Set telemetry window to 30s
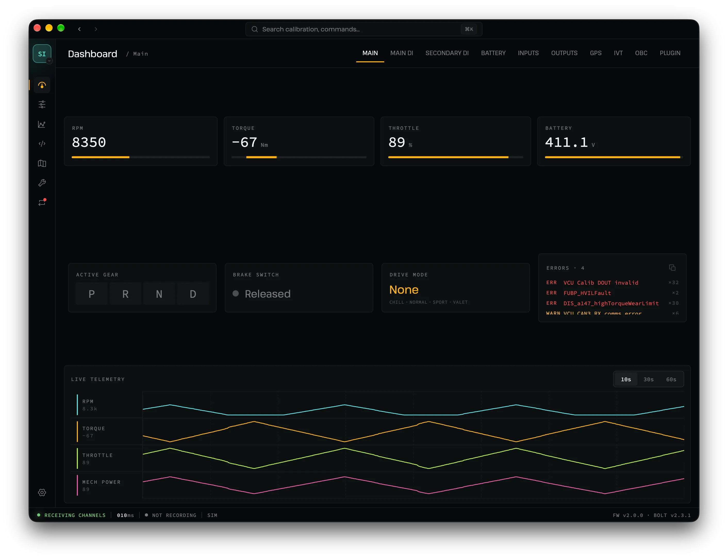This screenshot has width=728, height=560. (648, 379)
